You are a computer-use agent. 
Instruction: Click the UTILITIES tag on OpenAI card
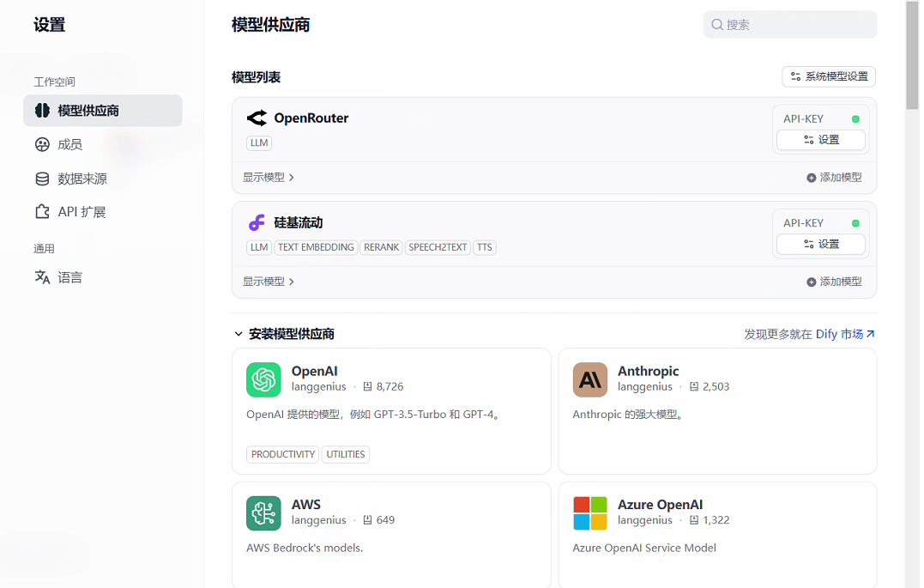tap(346, 454)
